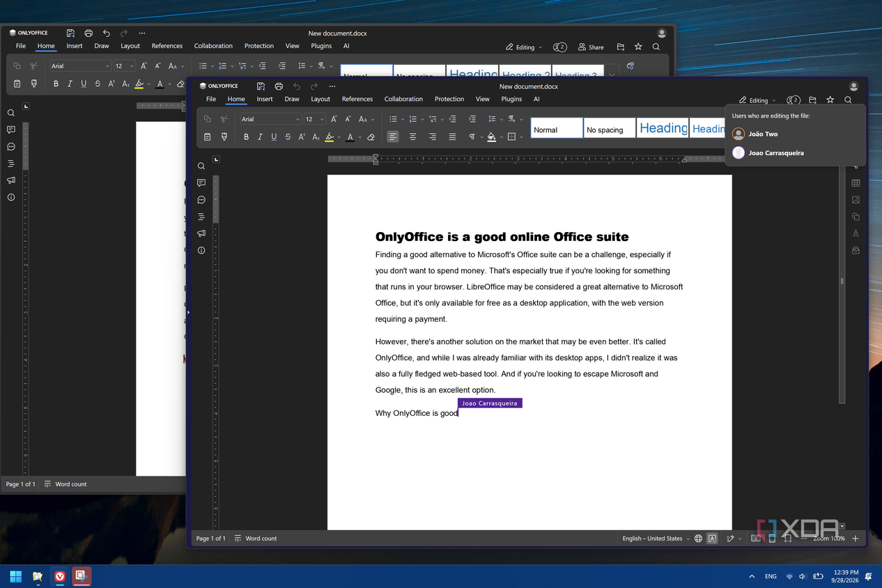Open the front window's Comments sidebar panel
Screen dimensions: 882x588
201,183
